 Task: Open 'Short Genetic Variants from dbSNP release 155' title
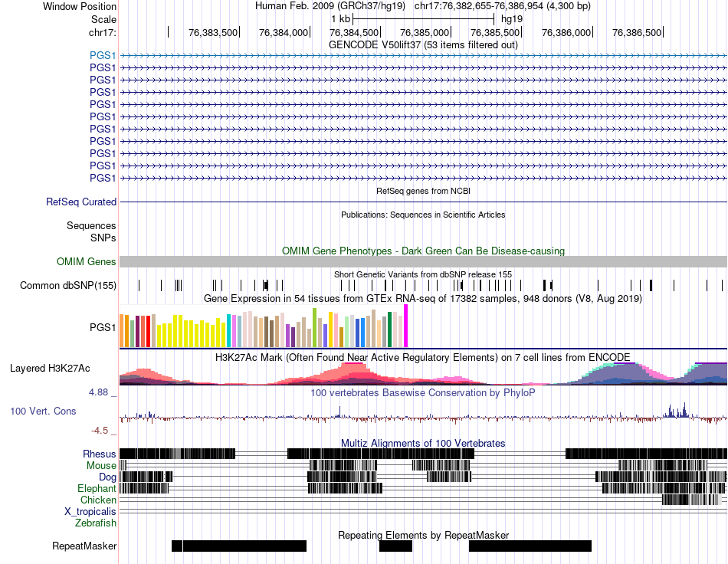coord(423,274)
